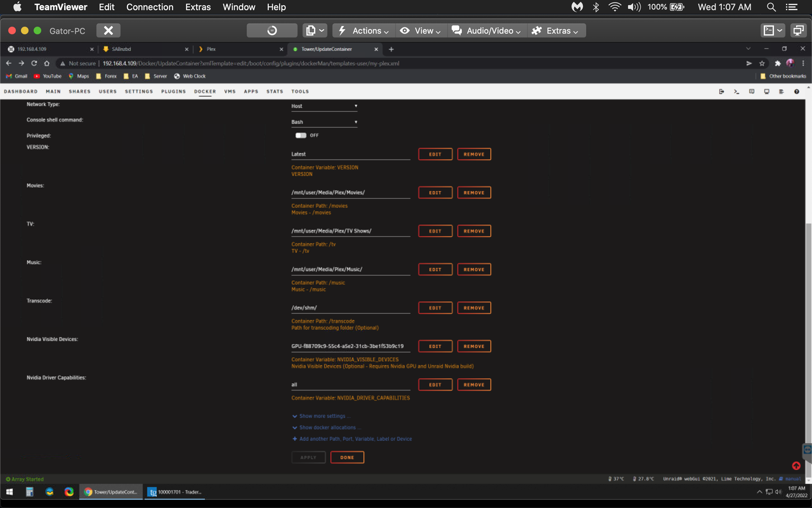The height and width of the screenshot is (508, 812).
Task: Click the scroll-to-top arrow at bottom right
Action: [x=797, y=465]
